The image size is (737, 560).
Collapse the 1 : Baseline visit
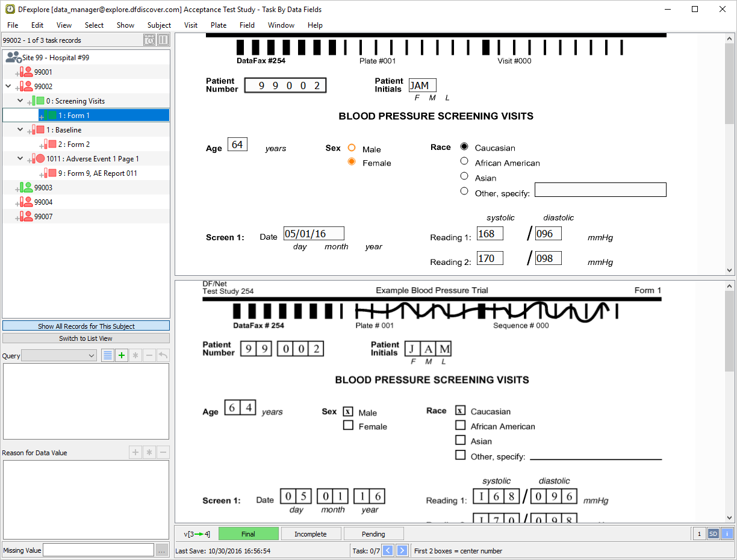pyautogui.click(x=20, y=130)
